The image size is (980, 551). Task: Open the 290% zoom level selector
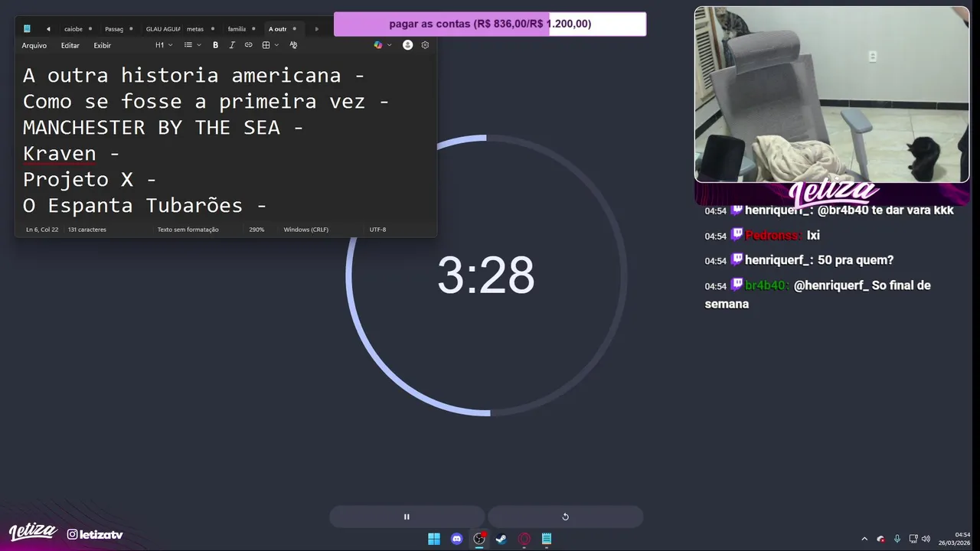[256, 230]
